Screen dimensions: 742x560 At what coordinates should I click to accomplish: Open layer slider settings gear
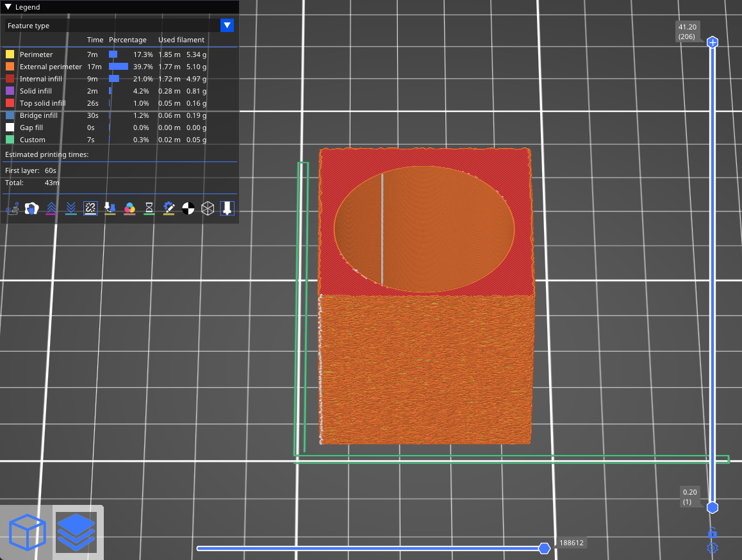click(x=712, y=548)
